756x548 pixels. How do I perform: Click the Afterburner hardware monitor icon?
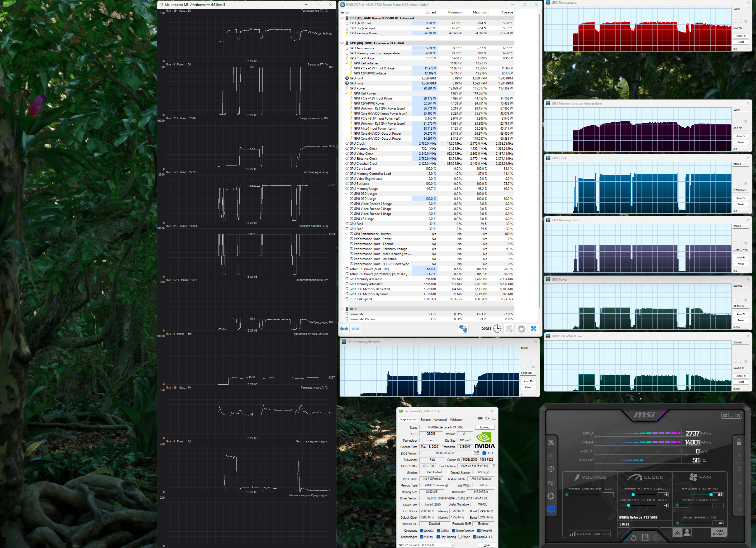pos(551,509)
